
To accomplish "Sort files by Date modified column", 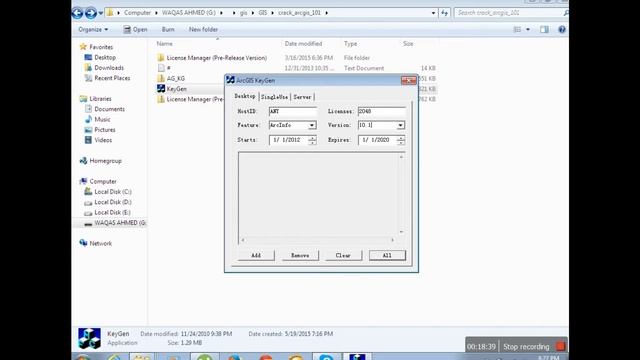I will (303, 44).
